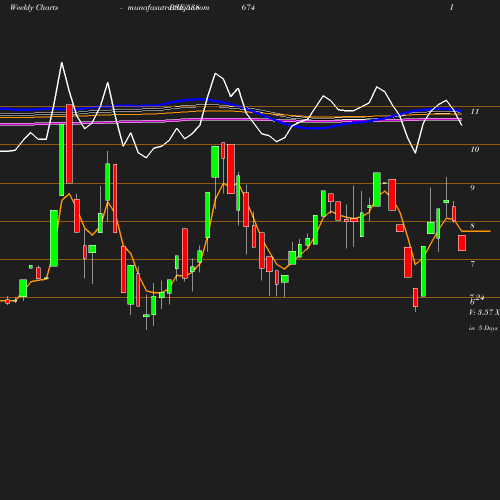Image resolution: width=500 pixels, height=500 pixels.
Task: Click the 'in 5 Days' caption
Action: click(483, 328)
